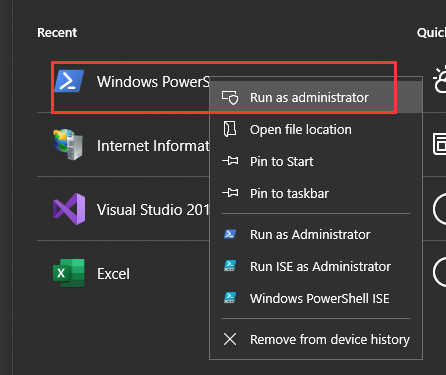The image size is (446, 375).
Task: Click the Quick searches heading text
Action: 431,32
